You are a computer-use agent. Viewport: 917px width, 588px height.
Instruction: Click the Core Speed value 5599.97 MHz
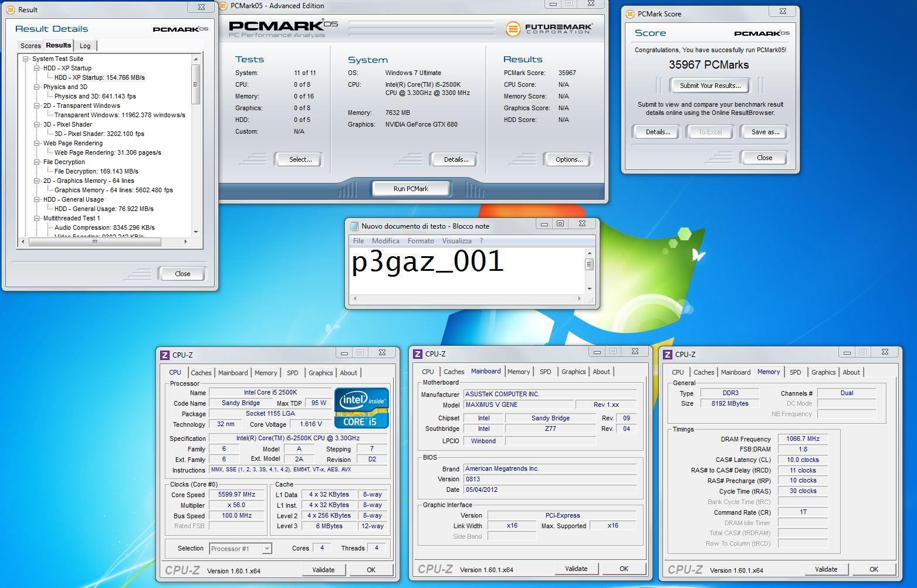[236, 495]
